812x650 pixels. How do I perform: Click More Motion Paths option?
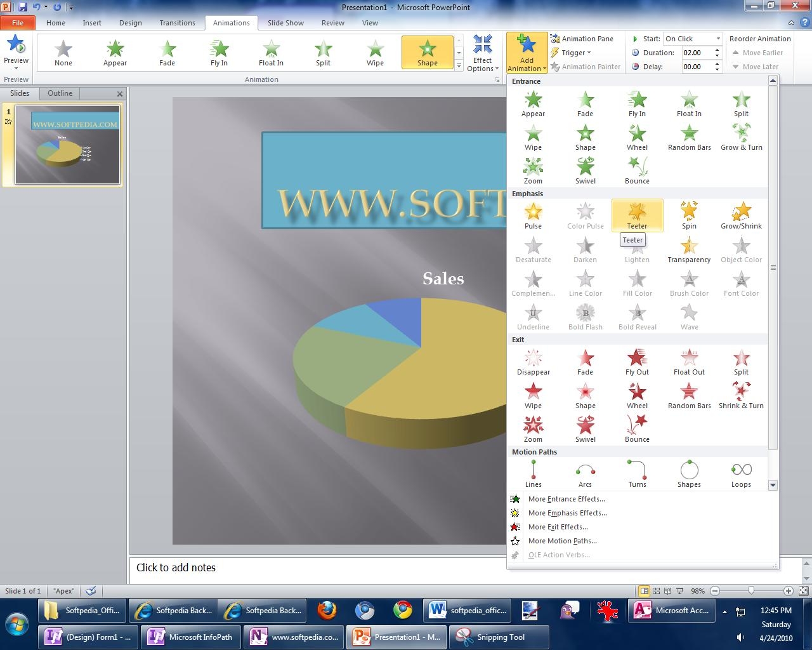(x=562, y=541)
